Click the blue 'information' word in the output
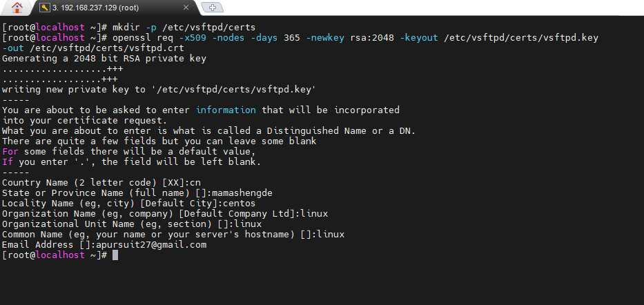 pos(226,110)
